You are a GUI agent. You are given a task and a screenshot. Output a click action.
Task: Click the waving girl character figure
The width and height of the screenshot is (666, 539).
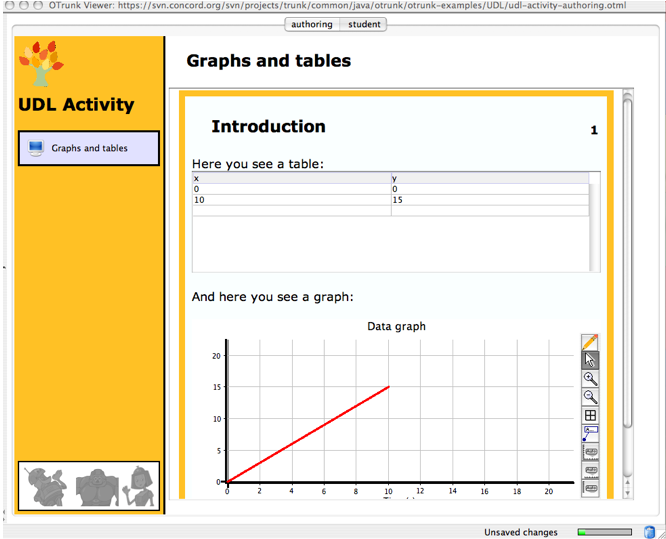[139, 486]
